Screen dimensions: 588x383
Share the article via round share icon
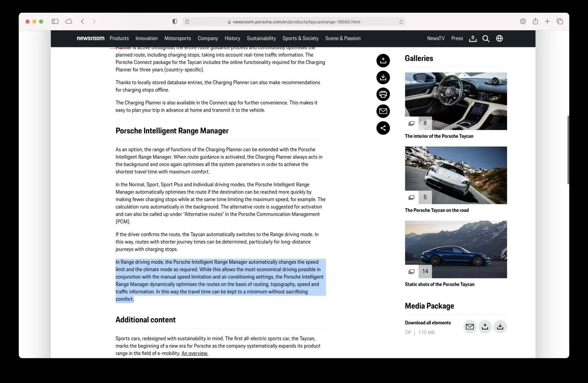pyautogui.click(x=383, y=128)
